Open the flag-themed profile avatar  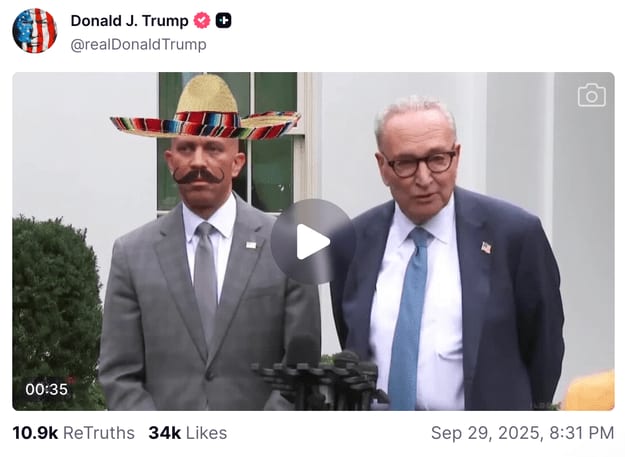click(34, 31)
